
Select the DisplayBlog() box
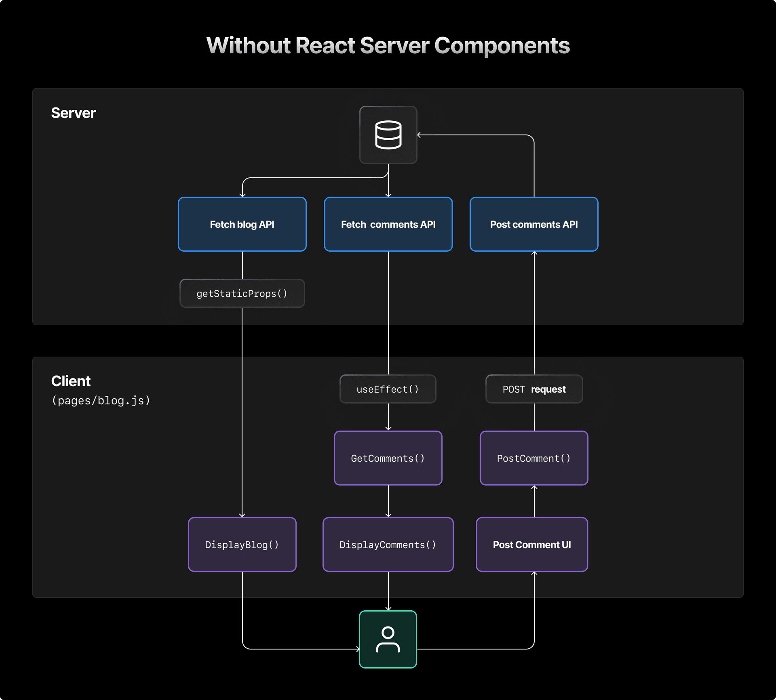pos(242,544)
